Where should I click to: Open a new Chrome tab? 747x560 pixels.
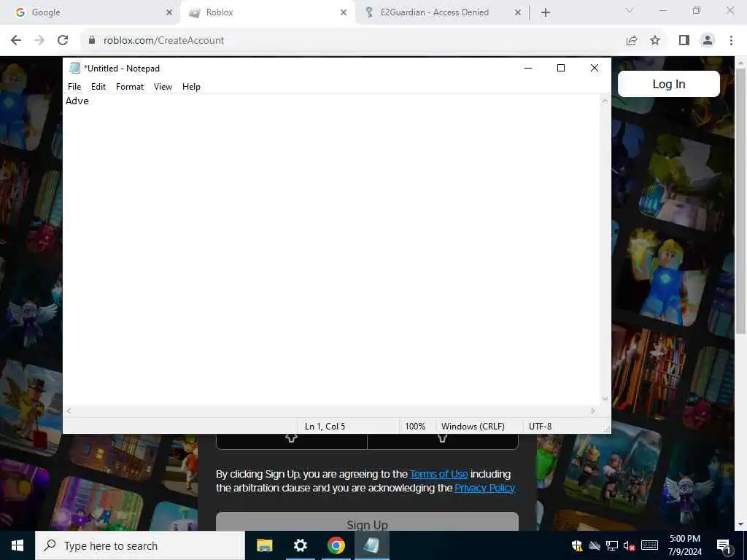[x=546, y=12]
